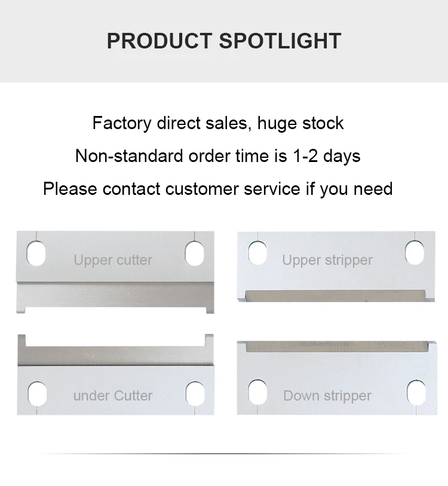Viewport: 448px width, 486px height.
Task: Click the under Cutter blade image
Action: point(115,374)
